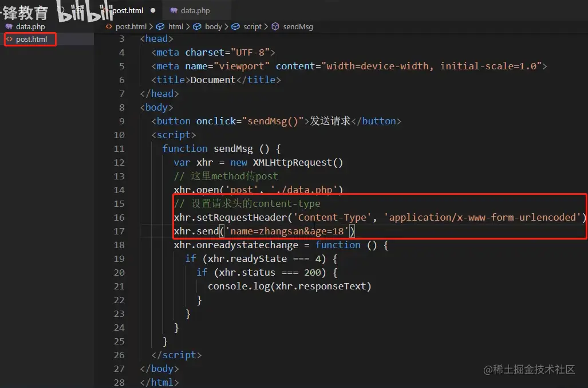Image resolution: width=588 pixels, height=388 pixels.
Task: Click xhr.responseText on line 21
Action: 321,287
